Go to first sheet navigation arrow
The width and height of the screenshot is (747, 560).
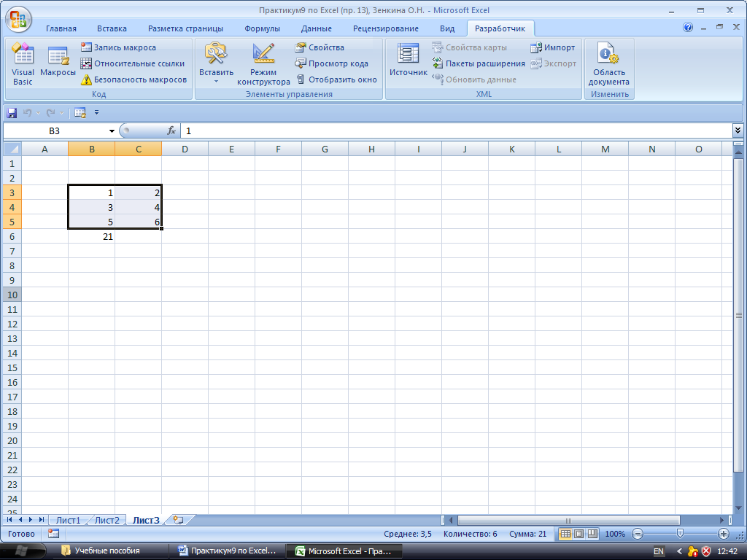(x=9, y=520)
